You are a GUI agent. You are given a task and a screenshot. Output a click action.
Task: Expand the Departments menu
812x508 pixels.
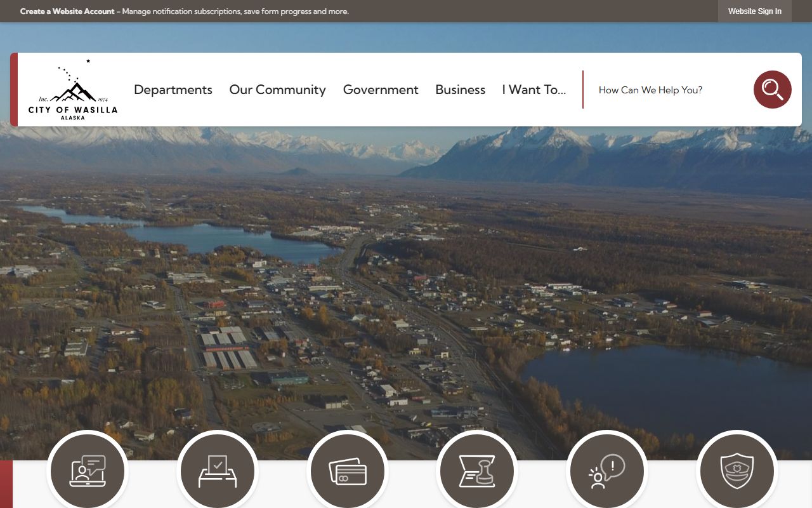point(173,90)
